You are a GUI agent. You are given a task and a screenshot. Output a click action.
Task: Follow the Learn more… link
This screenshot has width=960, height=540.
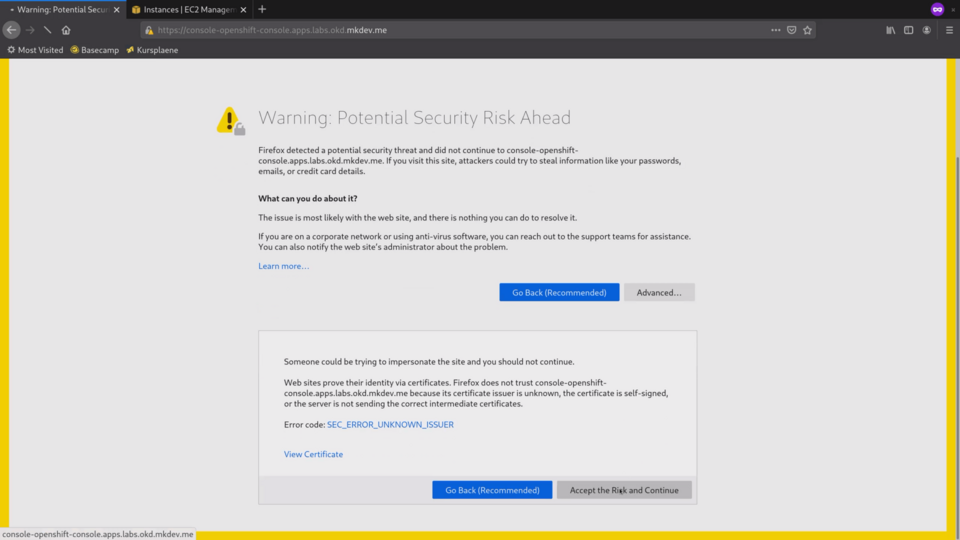point(283,266)
